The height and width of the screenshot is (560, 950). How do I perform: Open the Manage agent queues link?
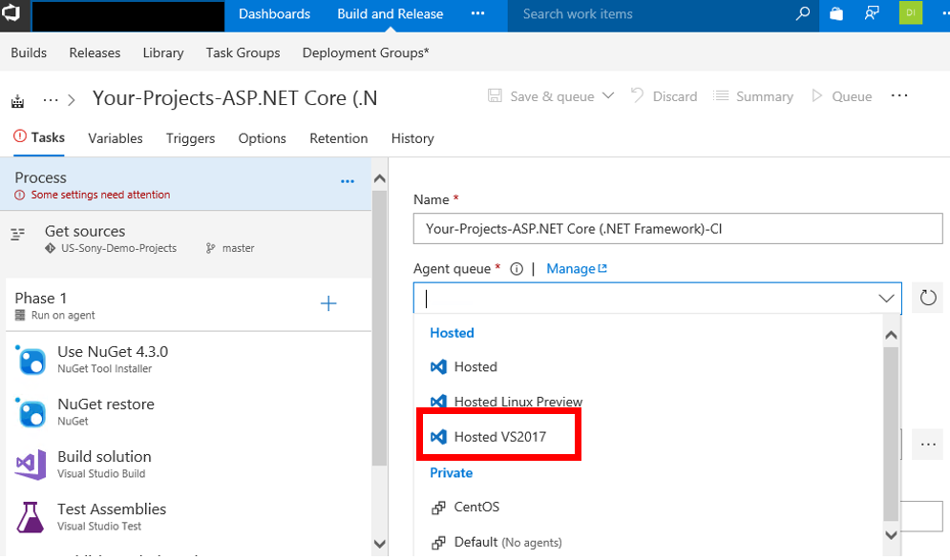pos(576,269)
